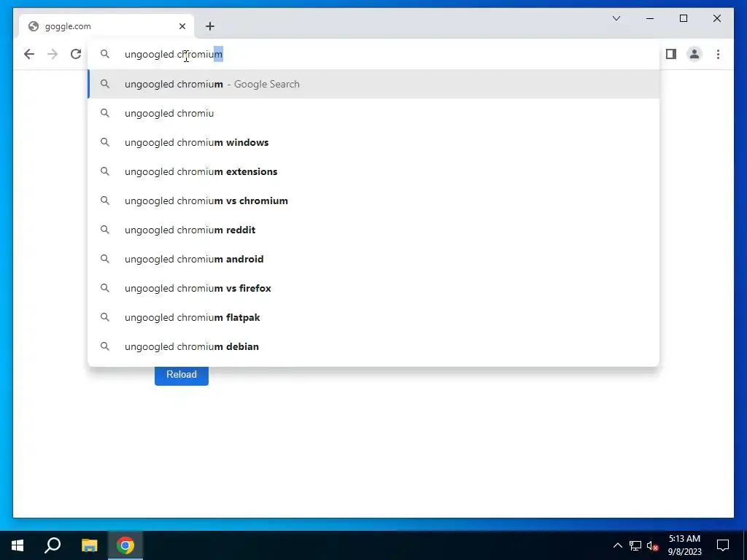Select the goggle.com tab
The width and height of the screenshot is (747, 560).
point(107,26)
